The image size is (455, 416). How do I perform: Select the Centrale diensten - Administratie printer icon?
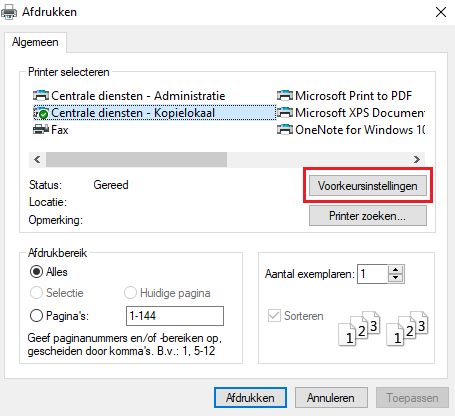(x=41, y=96)
